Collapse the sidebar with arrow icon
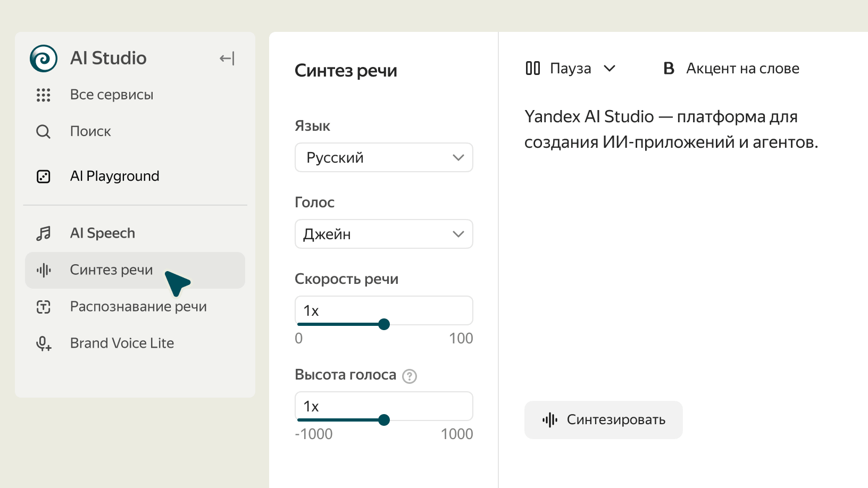868x488 pixels. tap(227, 58)
